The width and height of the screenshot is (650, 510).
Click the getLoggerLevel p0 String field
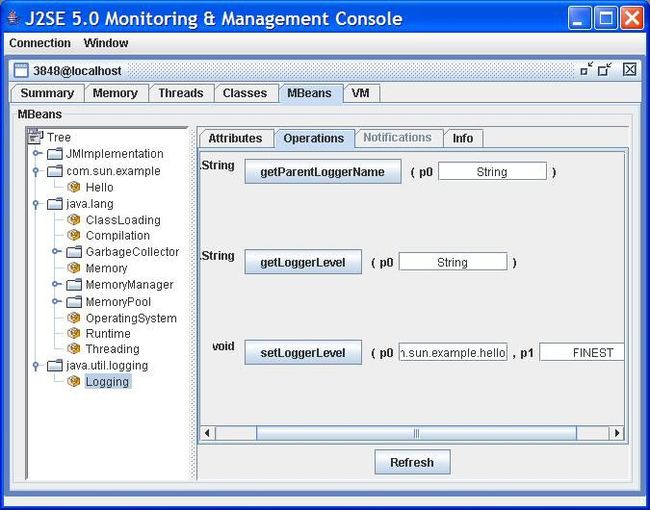(453, 262)
